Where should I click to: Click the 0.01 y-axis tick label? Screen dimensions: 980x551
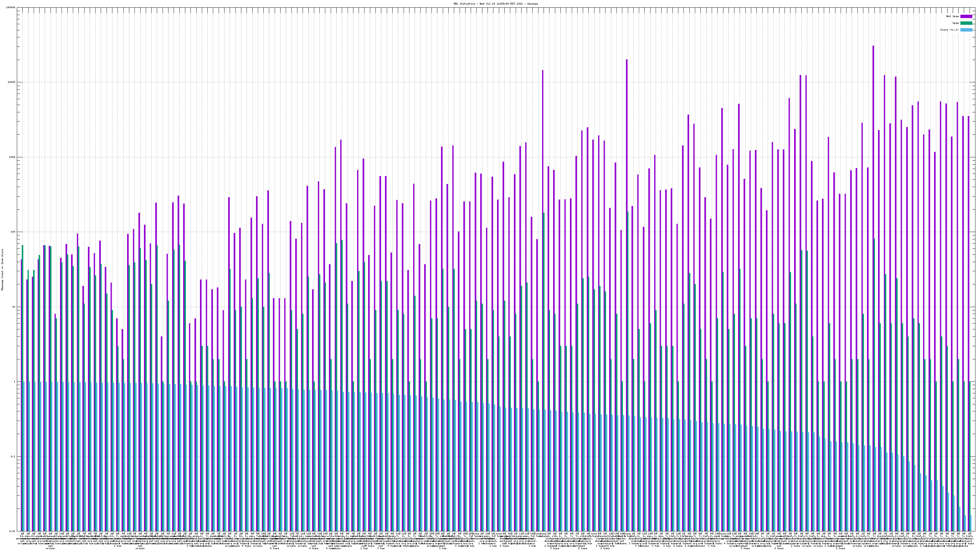point(12,531)
